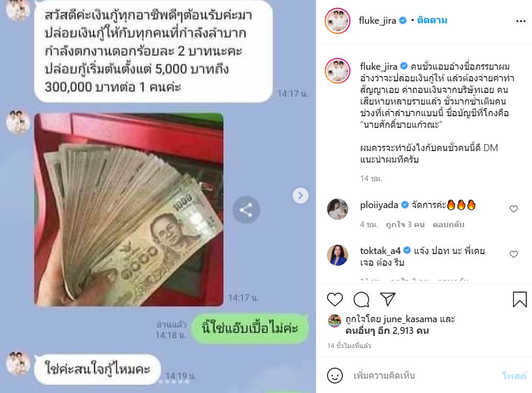This screenshot has height=393, width=532.
Task: View the list of 2,913 other likers
Action: 387,331
